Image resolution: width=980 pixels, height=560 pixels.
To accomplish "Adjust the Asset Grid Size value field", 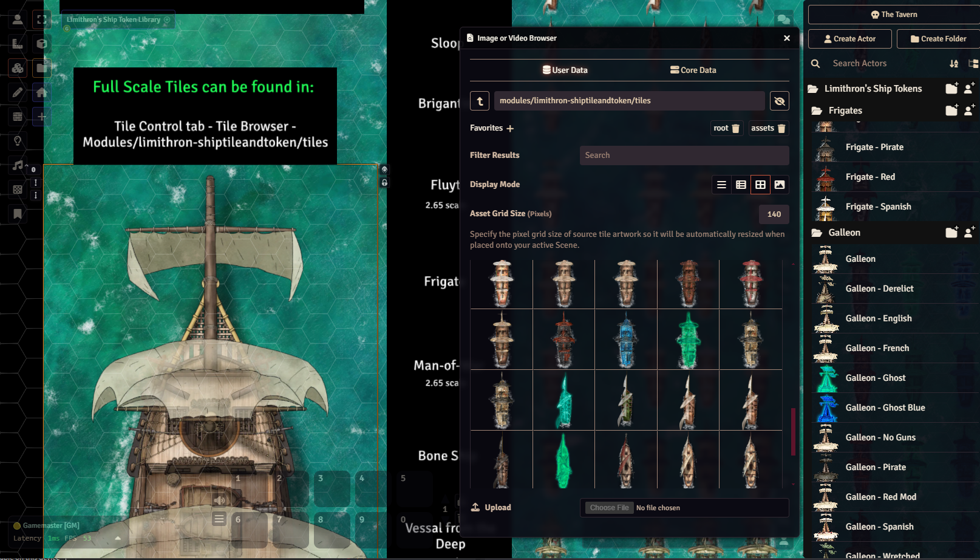I will [774, 214].
